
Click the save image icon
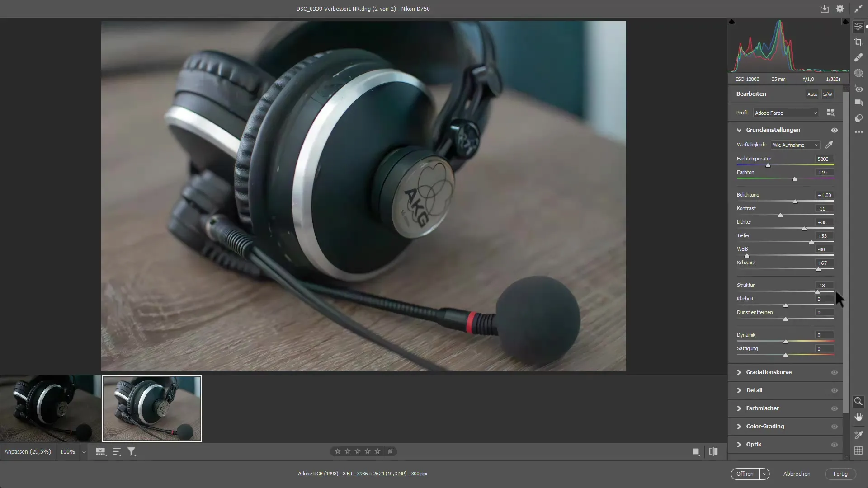point(825,9)
